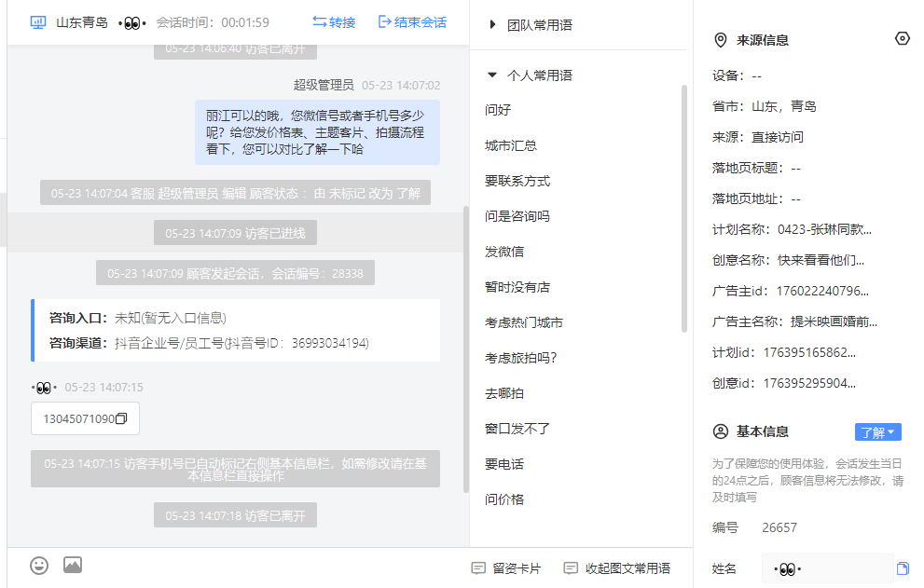Click the 咨询渠道 抖音企业号 info line

[209, 343]
